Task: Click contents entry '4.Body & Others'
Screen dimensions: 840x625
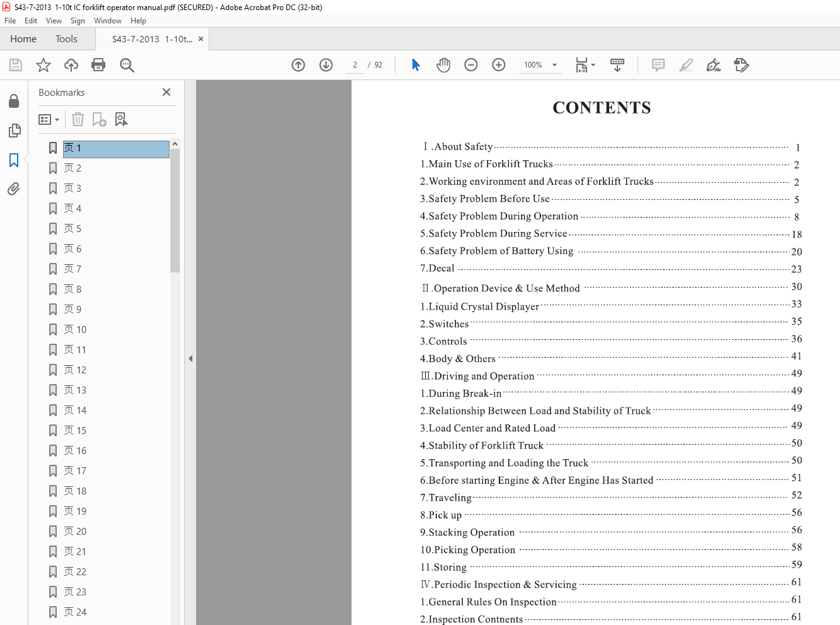Action: [x=458, y=359]
